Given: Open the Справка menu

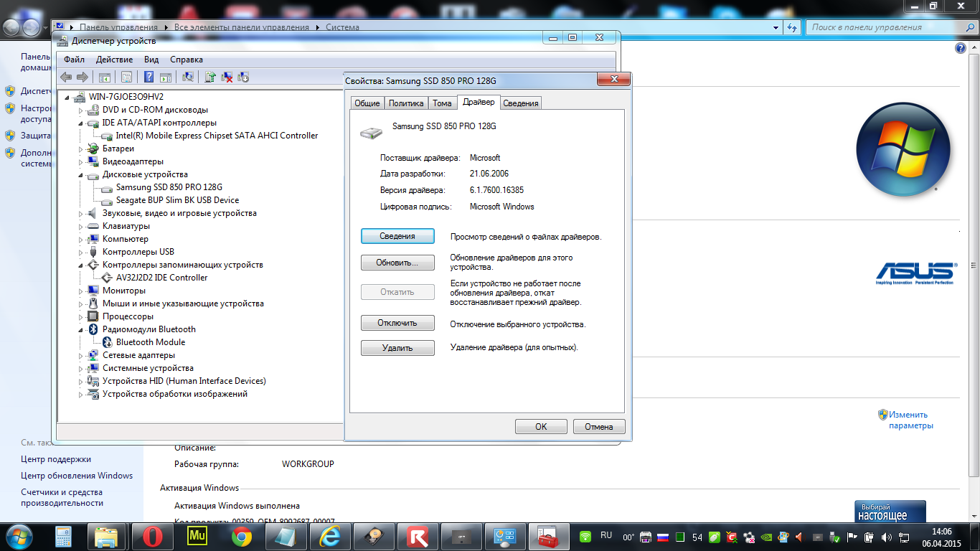Looking at the screenshot, I should (x=187, y=60).
